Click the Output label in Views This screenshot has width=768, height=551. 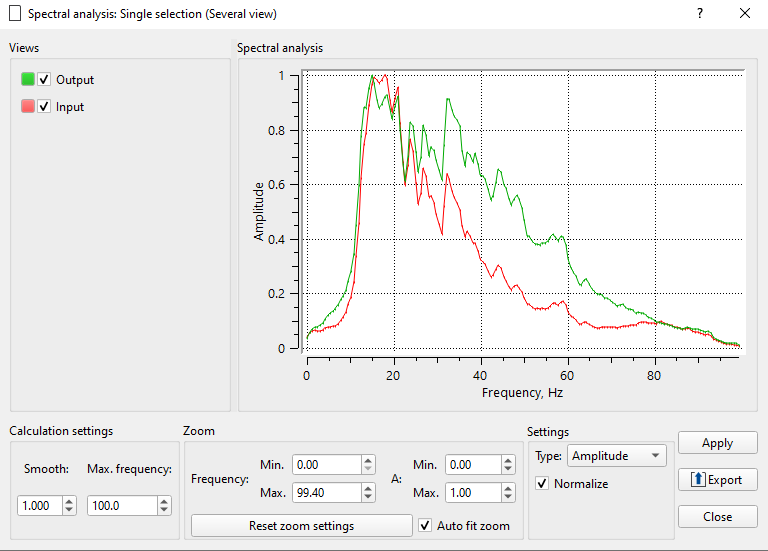point(75,79)
